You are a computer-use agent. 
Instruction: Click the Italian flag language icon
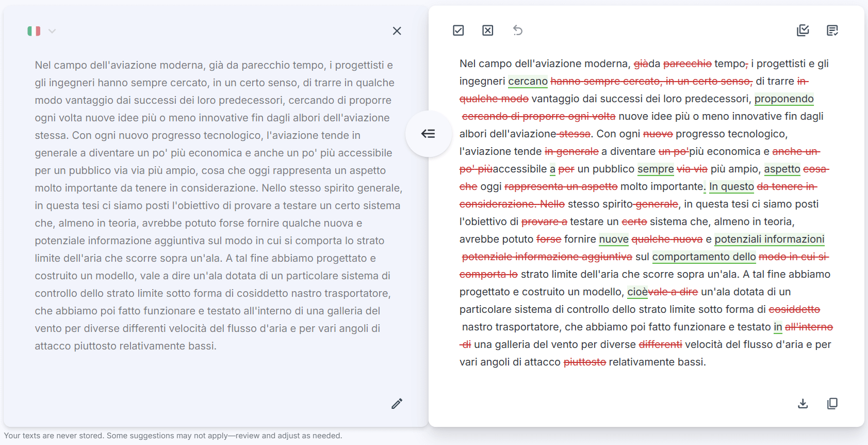34,31
